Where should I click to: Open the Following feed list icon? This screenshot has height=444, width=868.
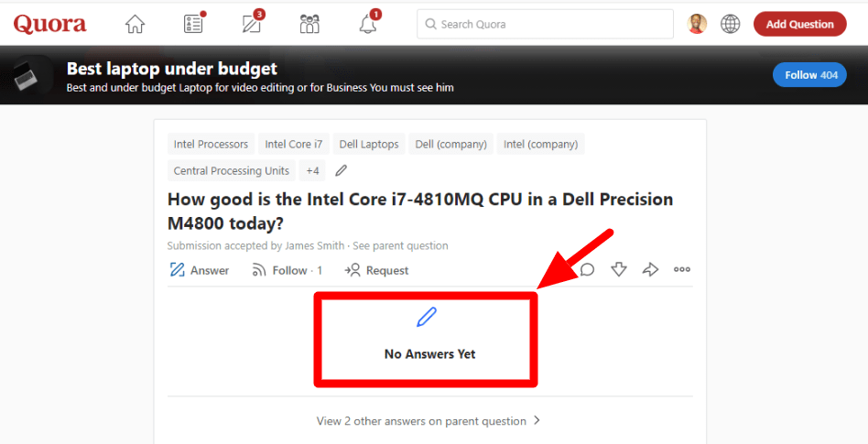193,24
